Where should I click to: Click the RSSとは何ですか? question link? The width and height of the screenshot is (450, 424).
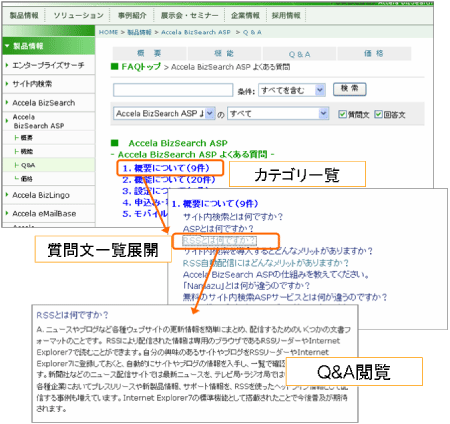220,240
